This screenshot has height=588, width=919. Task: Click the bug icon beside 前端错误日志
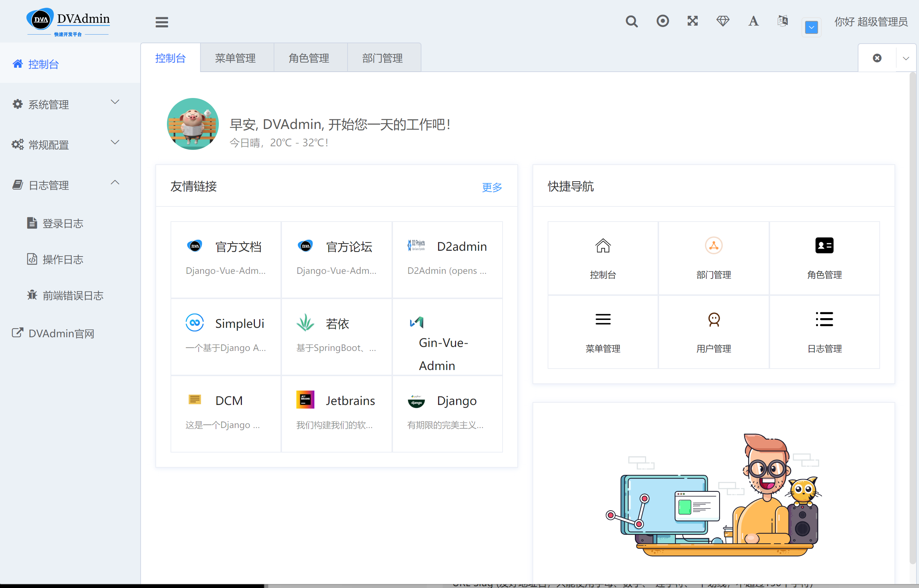32,295
